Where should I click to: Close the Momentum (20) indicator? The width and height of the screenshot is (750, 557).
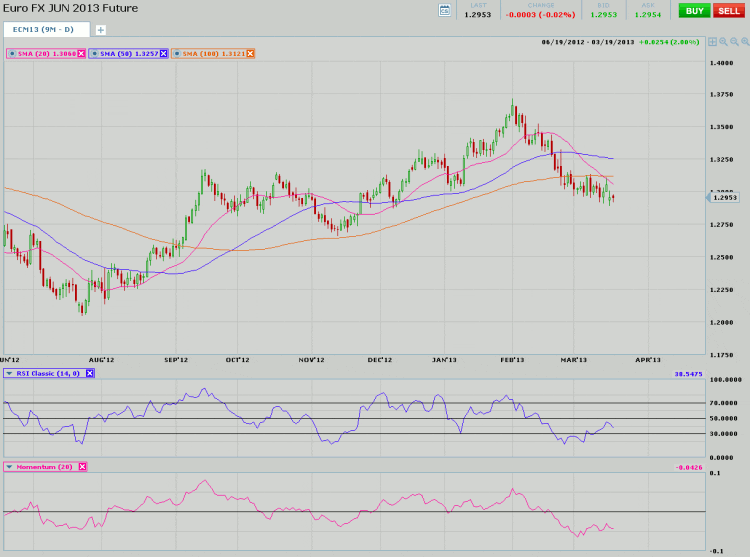click(82, 466)
